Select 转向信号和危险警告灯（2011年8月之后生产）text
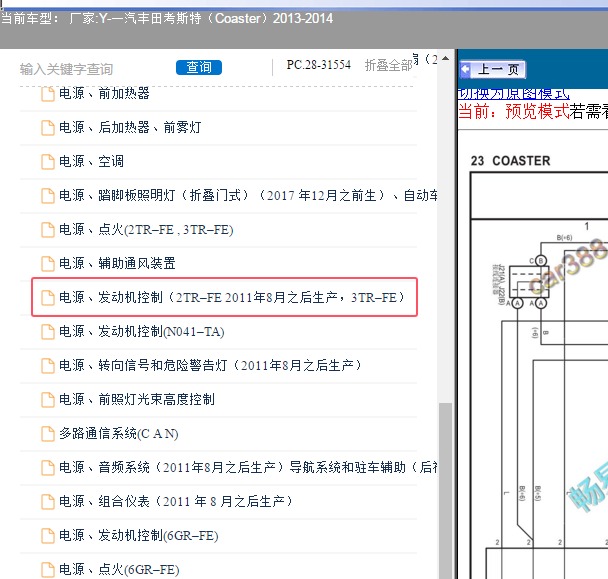Screen dimensions: 608x579 [x=211, y=365]
